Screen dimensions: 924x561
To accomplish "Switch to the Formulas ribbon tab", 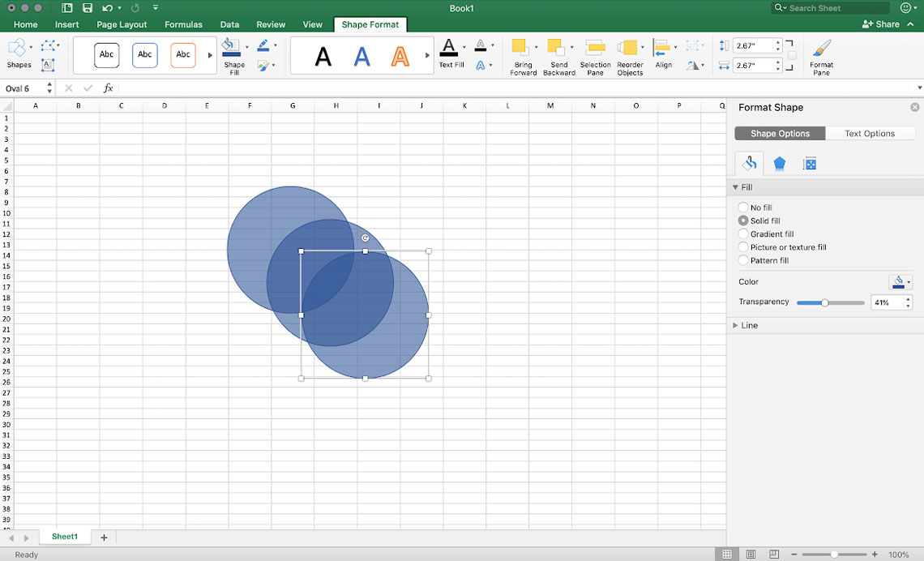I will (x=183, y=24).
